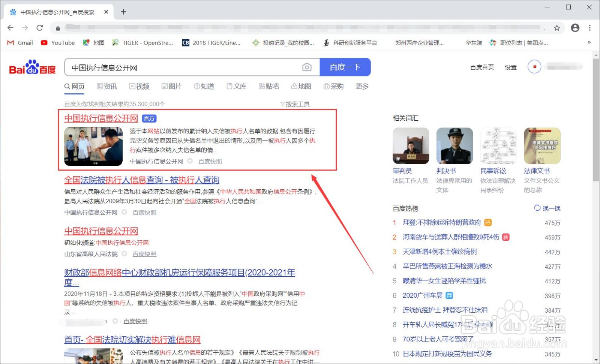
Task: Open 搜索工具 filter
Action: coord(295,104)
